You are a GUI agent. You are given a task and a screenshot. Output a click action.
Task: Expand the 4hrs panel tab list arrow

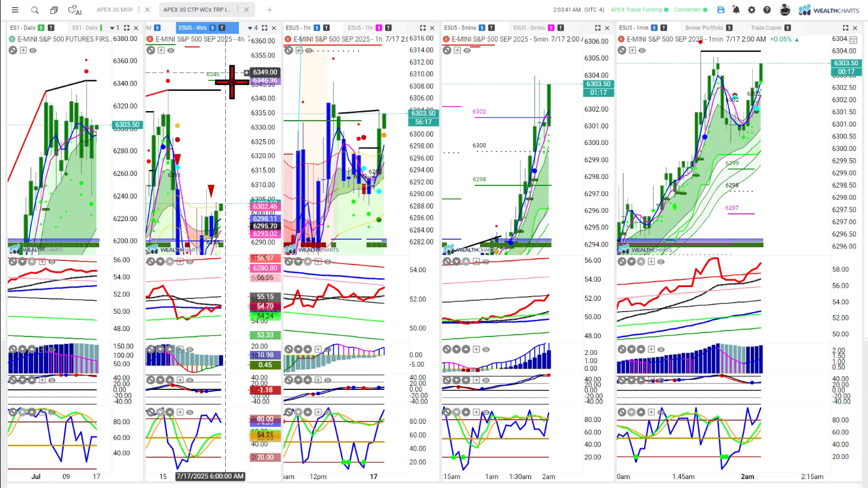tap(250, 28)
